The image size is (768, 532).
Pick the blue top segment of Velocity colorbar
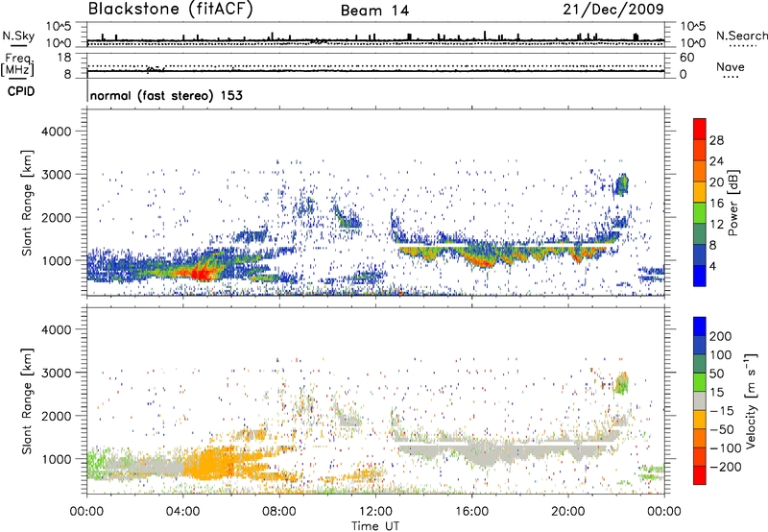(700, 326)
